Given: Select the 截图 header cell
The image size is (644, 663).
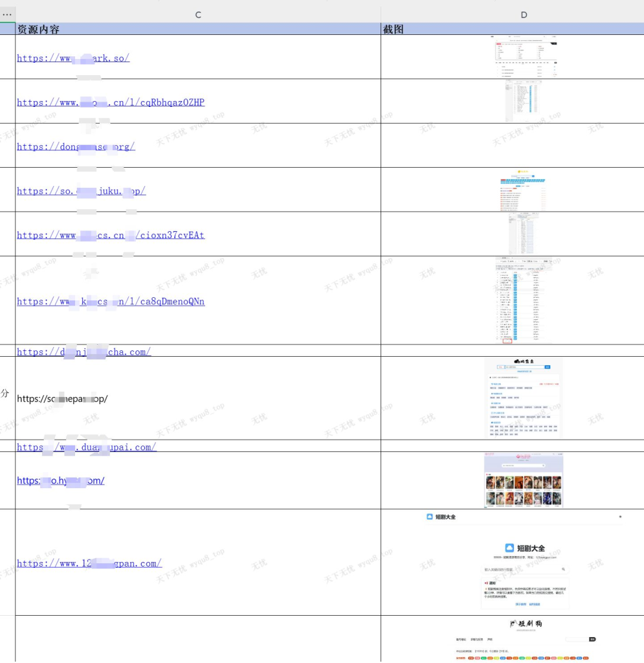Looking at the screenshot, I should [x=394, y=29].
